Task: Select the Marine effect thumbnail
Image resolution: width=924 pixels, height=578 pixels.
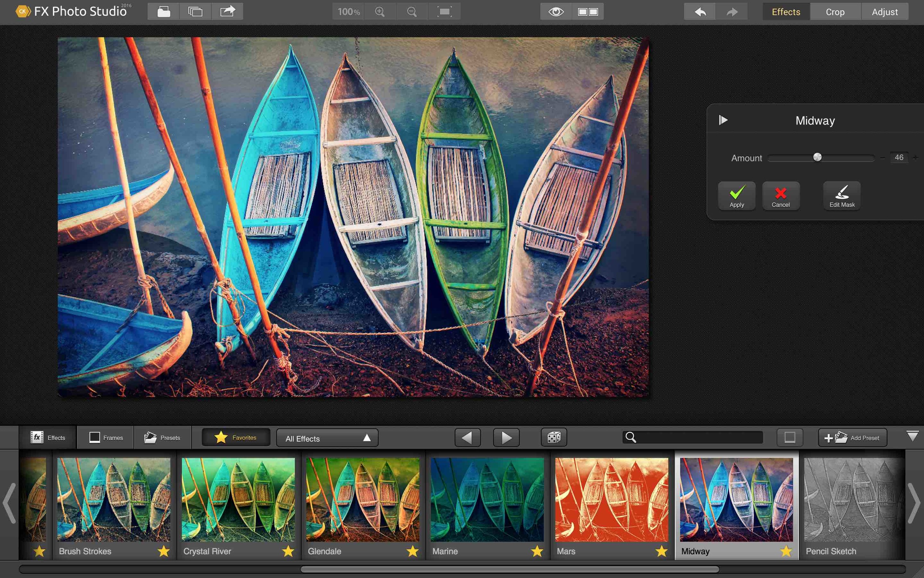Action: click(487, 499)
